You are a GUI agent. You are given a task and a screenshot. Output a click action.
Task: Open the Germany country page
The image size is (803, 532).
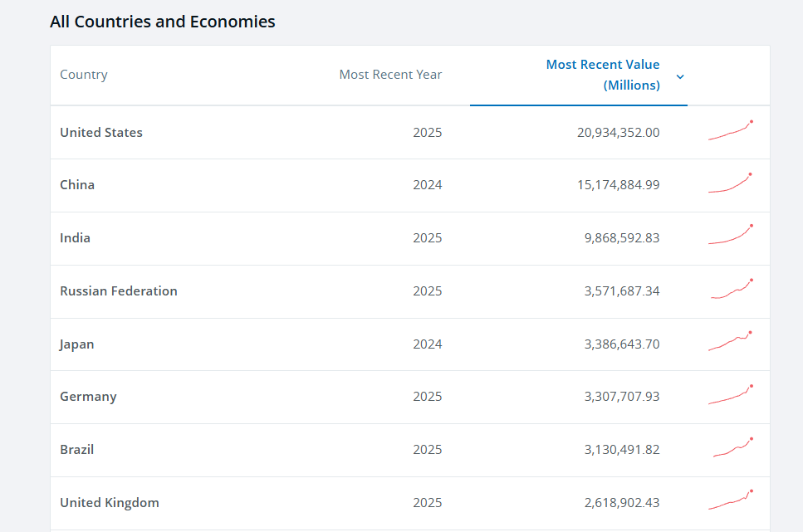click(x=88, y=397)
